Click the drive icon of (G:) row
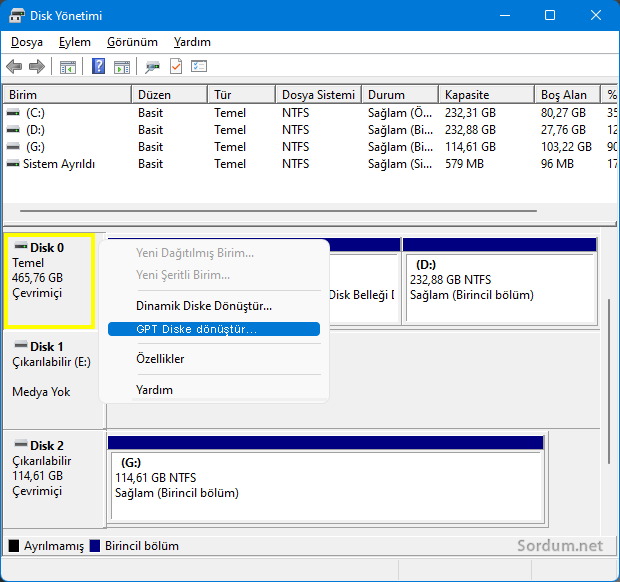 [x=13, y=147]
